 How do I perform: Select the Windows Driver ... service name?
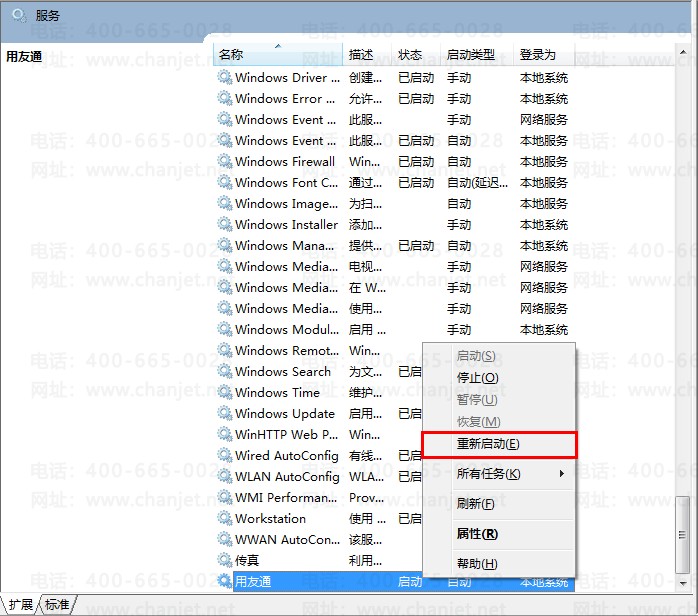(x=287, y=78)
